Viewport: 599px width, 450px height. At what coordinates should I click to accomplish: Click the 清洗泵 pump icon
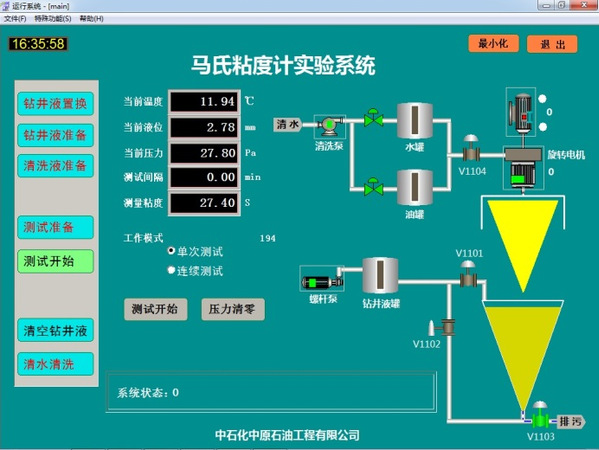click(330, 126)
